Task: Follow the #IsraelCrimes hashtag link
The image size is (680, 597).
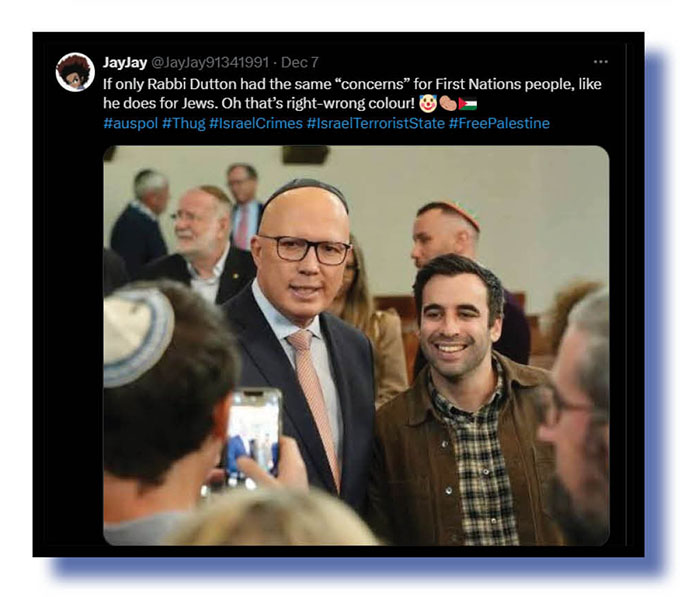Action: pyautogui.click(x=256, y=123)
